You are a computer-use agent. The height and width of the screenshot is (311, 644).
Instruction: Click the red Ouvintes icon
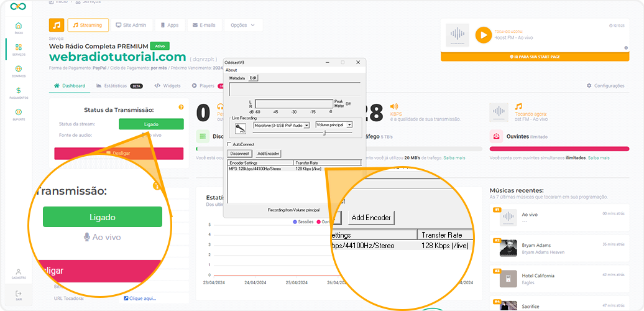pyautogui.click(x=497, y=136)
